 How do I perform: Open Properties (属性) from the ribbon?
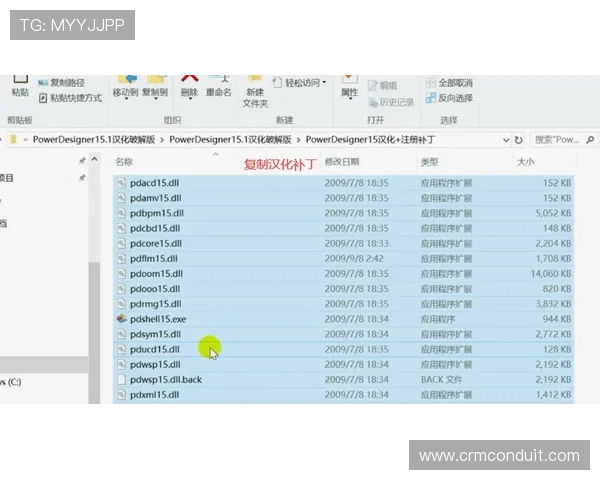[x=349, y=87]
